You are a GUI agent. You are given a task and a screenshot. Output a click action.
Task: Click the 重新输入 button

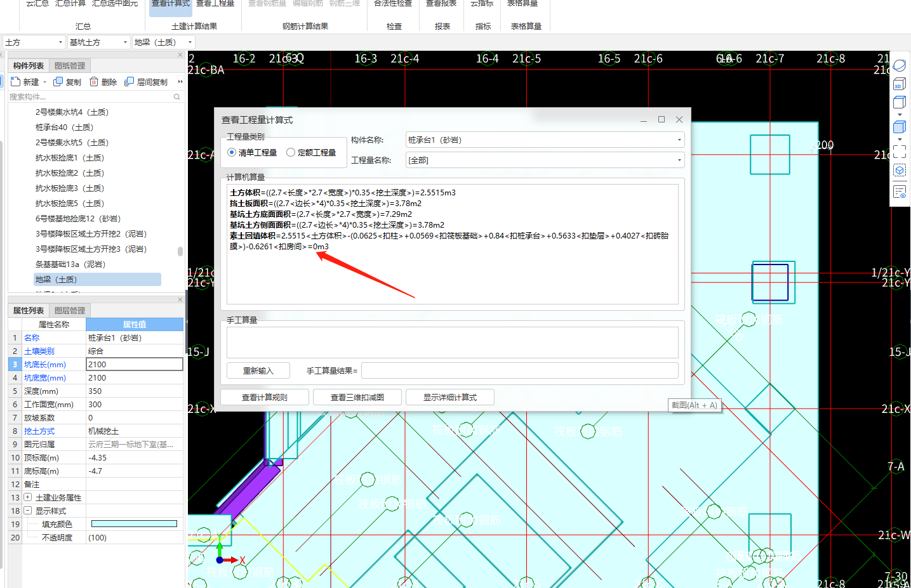(x=258, y=370)
